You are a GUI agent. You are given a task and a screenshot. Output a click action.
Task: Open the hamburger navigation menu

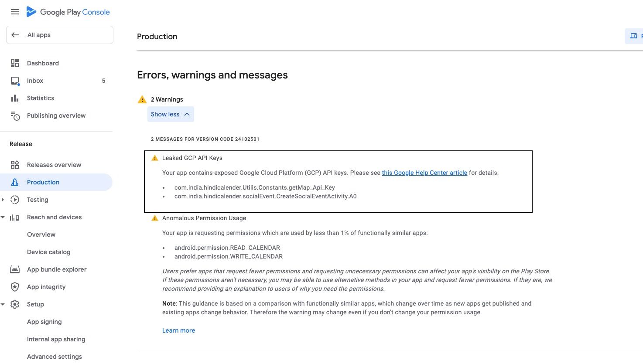15,12
